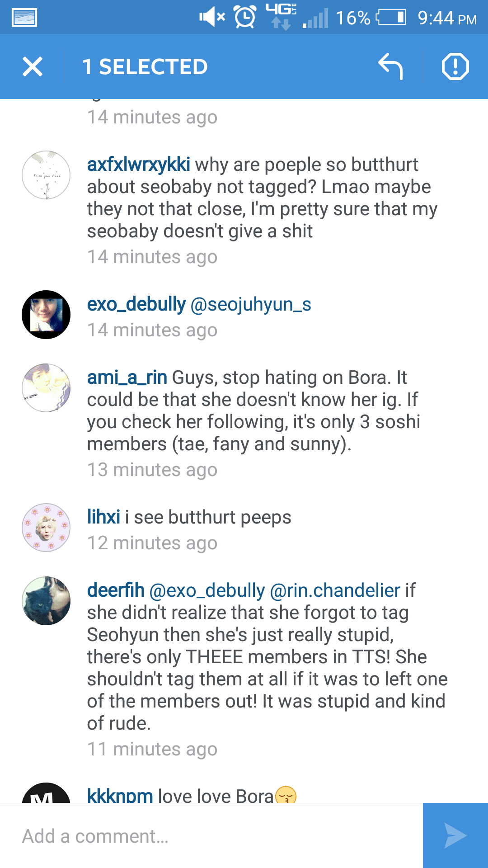Open deerfih's cat avatar
Viewport: 488px width, 868px height.
pos(46,601)
